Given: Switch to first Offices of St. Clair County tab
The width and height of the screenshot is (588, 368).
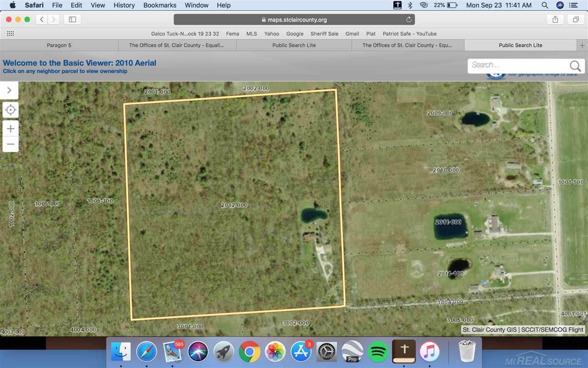Looking at the screenshot, I should (x=177, y=45).
